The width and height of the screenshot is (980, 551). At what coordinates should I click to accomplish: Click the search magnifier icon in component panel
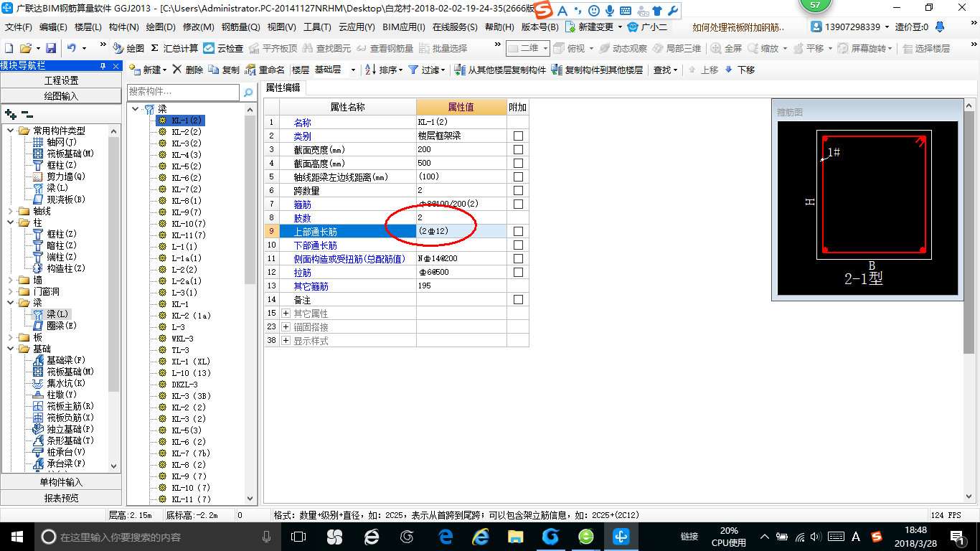pos(248,93)
